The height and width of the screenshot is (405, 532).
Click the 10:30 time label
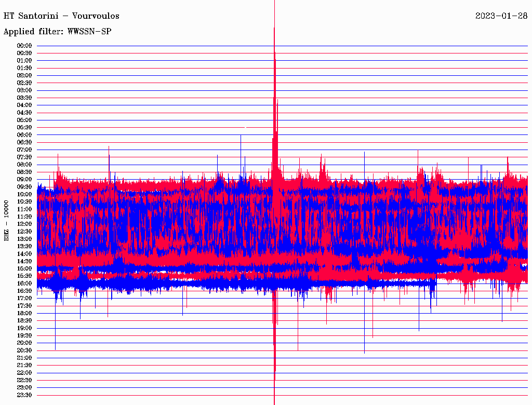[24, 202]
